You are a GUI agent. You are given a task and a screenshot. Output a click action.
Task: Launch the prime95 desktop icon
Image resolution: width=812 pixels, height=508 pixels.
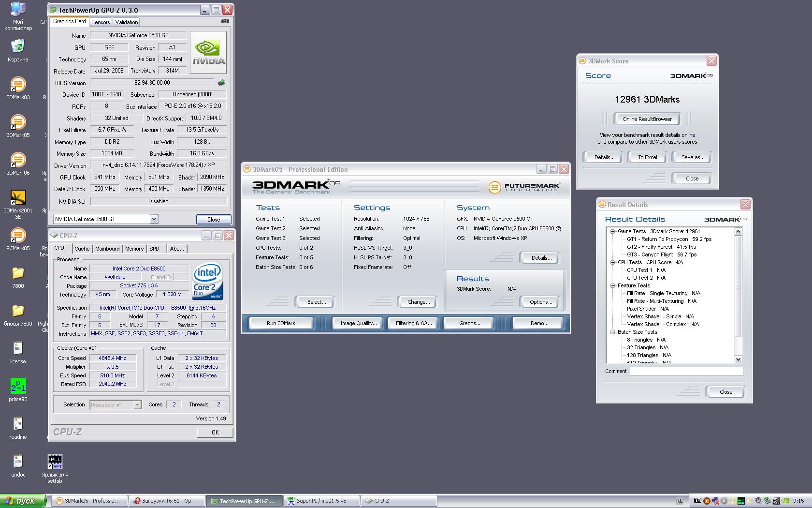tap(18, 387)
